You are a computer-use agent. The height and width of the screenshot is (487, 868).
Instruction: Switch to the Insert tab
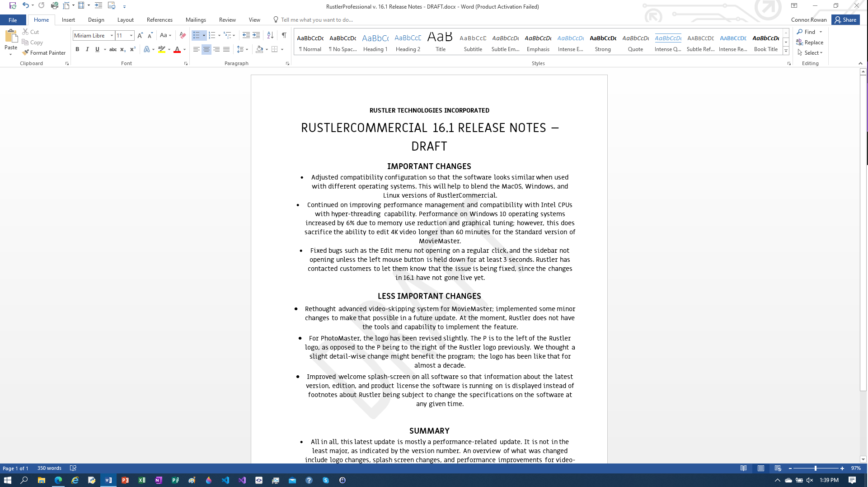tap(68, 20)
